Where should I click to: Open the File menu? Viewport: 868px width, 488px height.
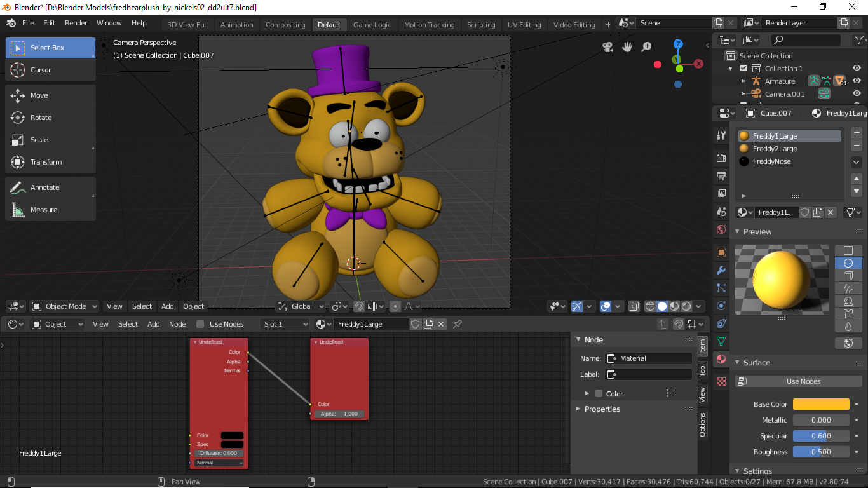click(28, 23)
